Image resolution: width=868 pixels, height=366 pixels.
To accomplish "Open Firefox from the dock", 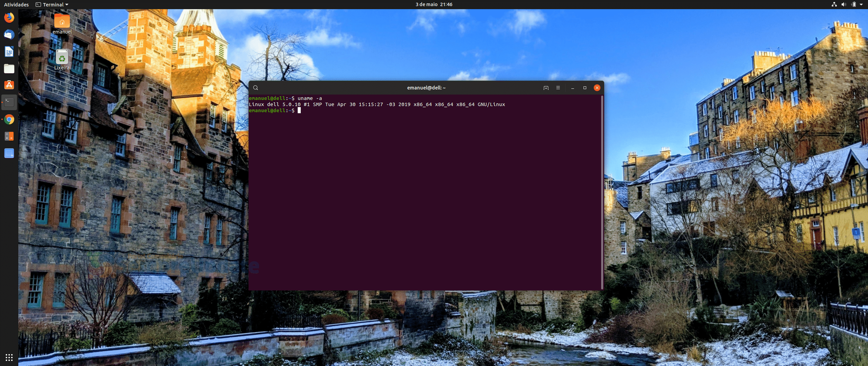I will (x=9, y=18).
